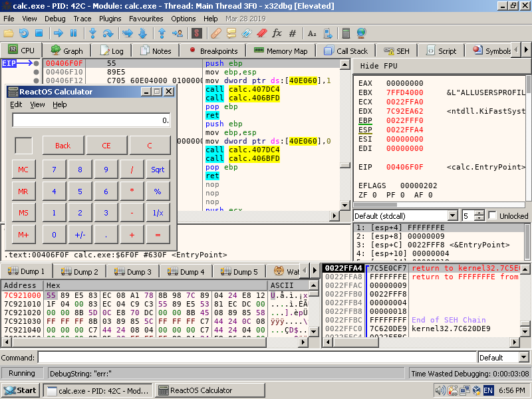
Task: Click the Step Into toolbar icon
Action: (92, 33)
